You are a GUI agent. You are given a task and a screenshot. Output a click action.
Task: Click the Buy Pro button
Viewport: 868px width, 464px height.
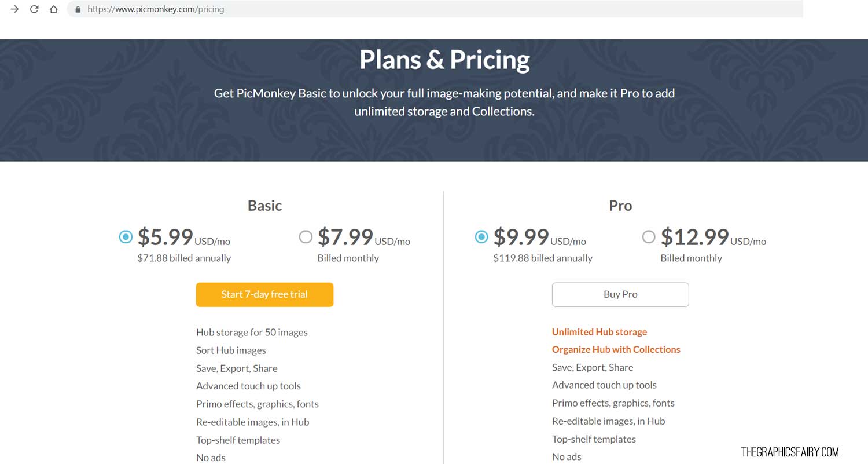620,294
